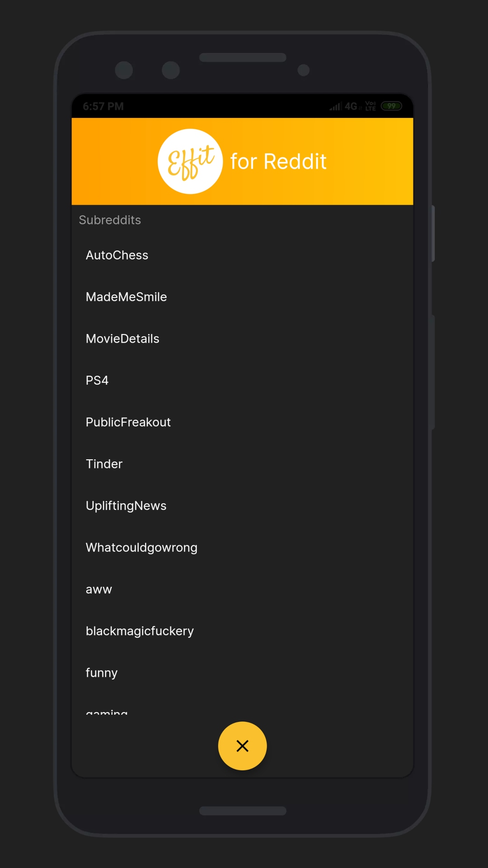Select the Tinder subreddit

pyautogui.click(x=242, y=464)
